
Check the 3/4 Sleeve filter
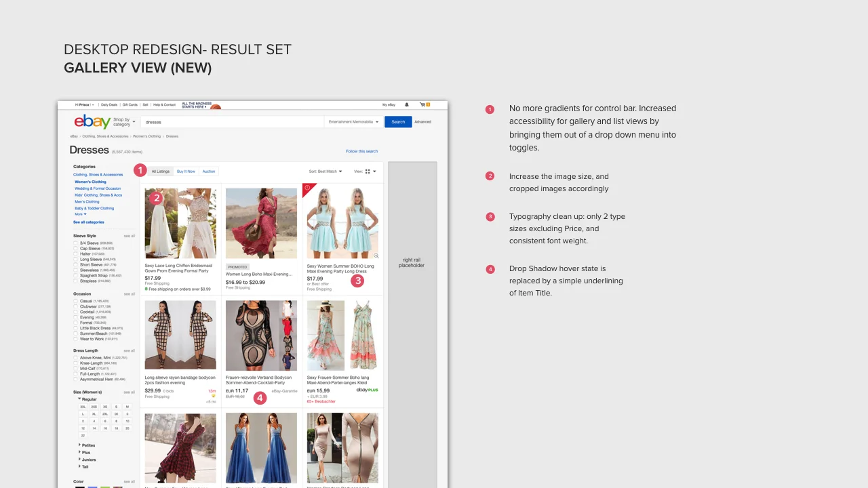tap(75, 243)
